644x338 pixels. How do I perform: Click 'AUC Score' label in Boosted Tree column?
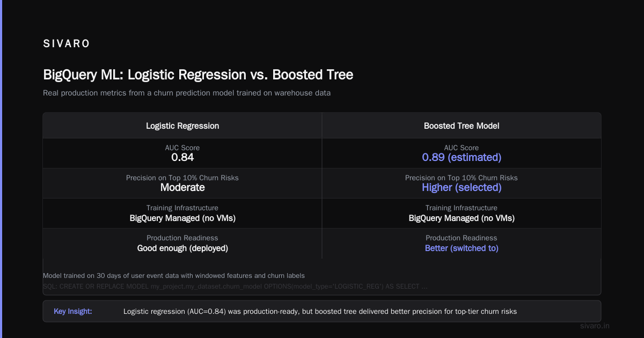point(462,148)
